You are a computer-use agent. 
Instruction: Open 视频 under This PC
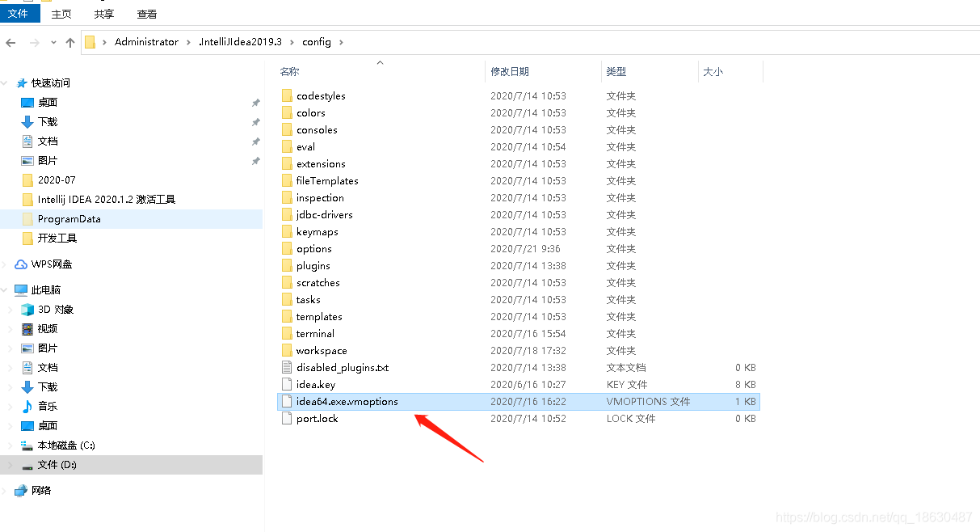click(47, 328)
